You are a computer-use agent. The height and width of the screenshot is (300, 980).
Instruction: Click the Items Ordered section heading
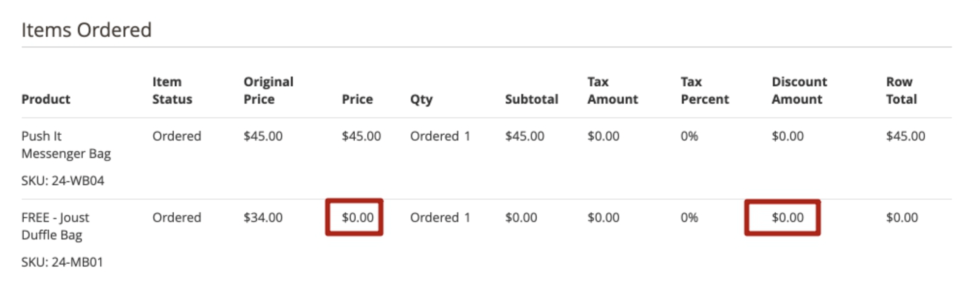86,30
